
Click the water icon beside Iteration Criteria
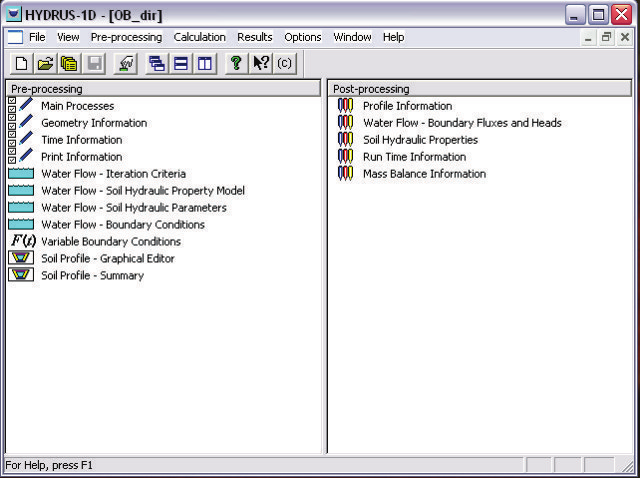point(21,173)
